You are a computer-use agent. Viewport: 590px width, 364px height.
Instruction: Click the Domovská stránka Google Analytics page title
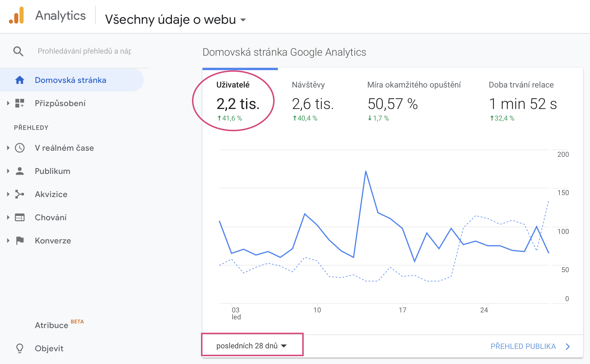coord(284,52)
